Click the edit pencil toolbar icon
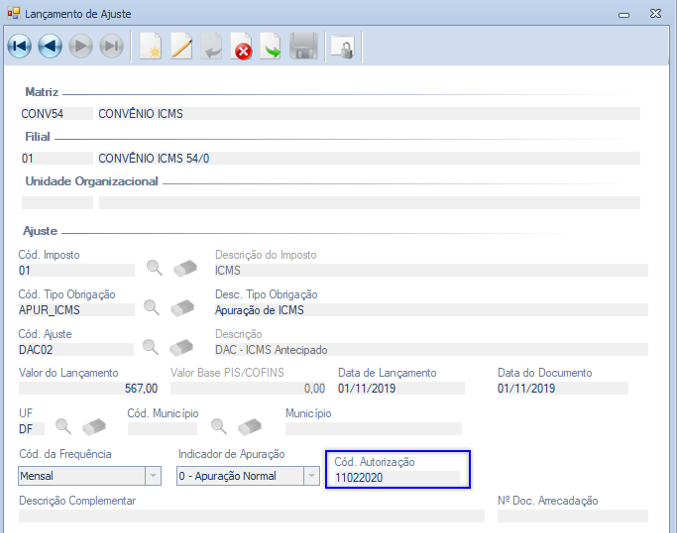This screenshot has width=677, height=533. coord(181,46)
